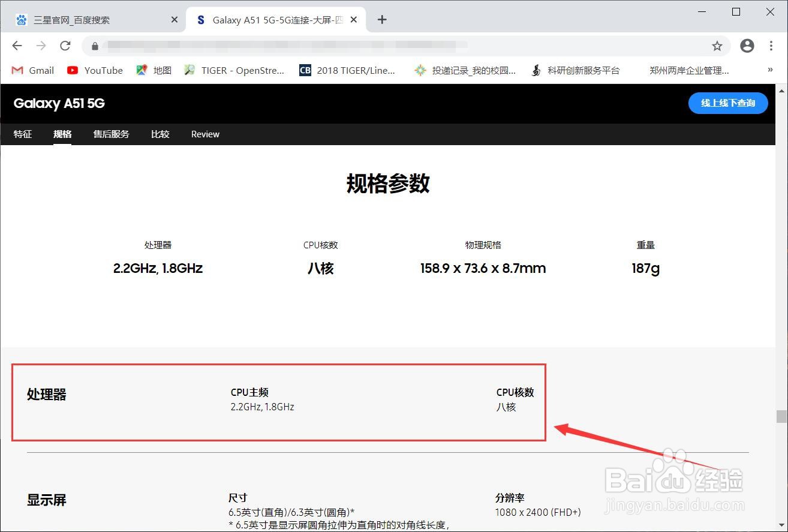
Task: Open the 售后服务 section tab
Action: coord(111,134)
